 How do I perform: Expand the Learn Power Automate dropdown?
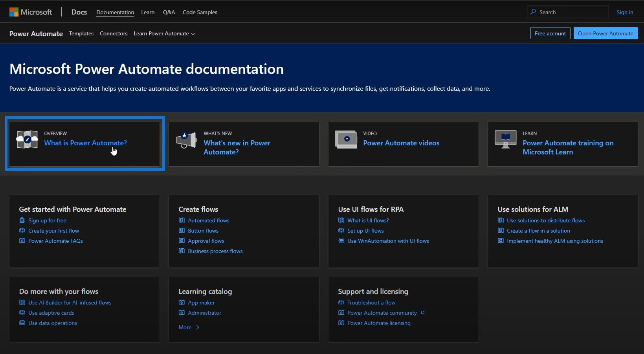[x=164, y=34]
